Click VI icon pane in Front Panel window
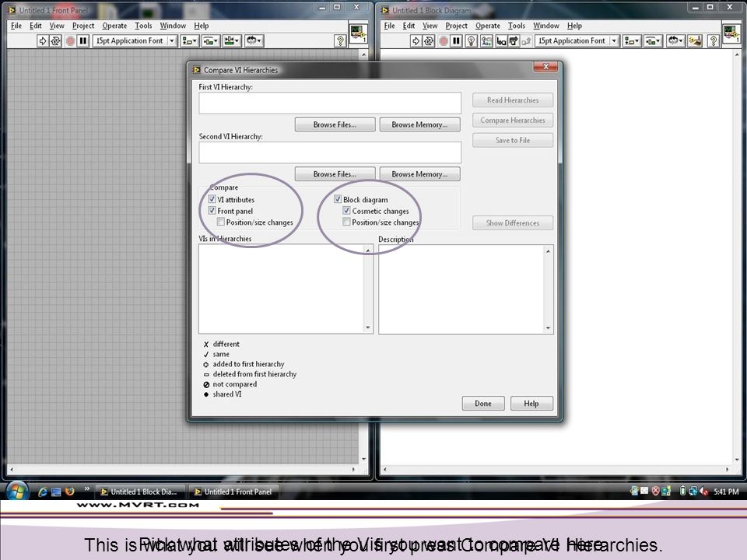This screenshot has width=747, height=560. [x=358, y=33]
